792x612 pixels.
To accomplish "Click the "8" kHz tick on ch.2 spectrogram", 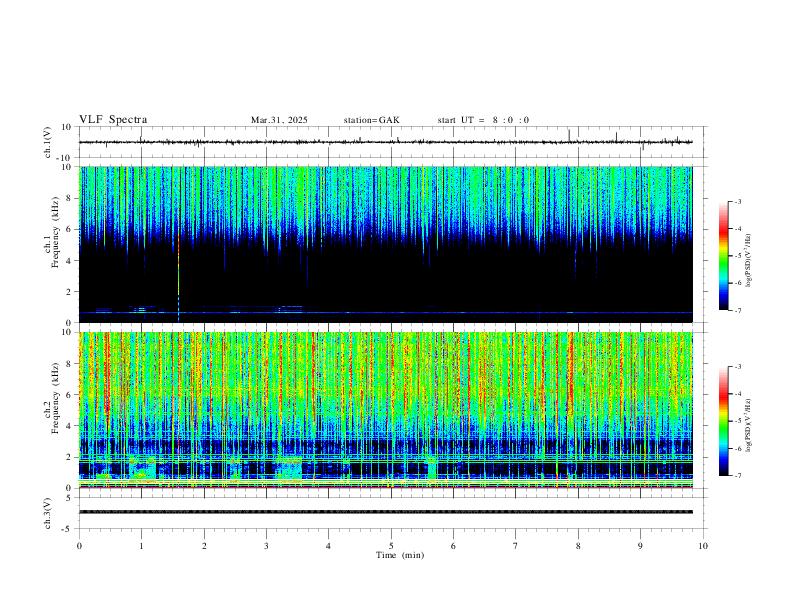I will [70, 364].
